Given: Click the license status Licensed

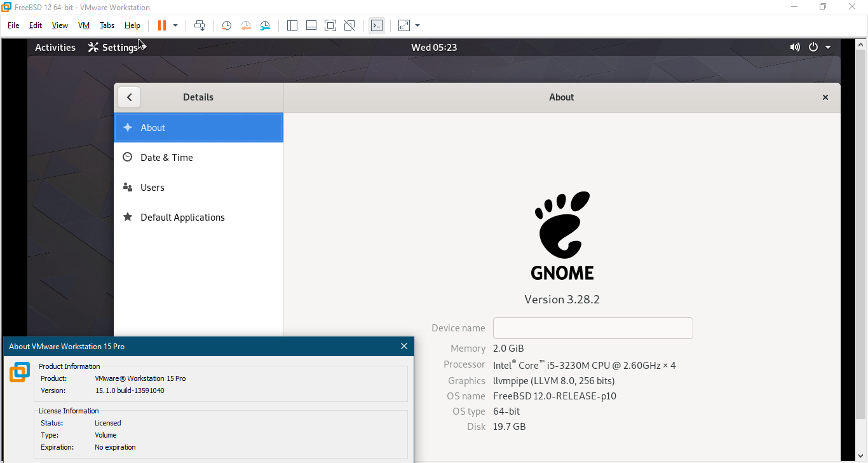Looking at the screenshot, I should pyautogui.click(x=107, y=423).
